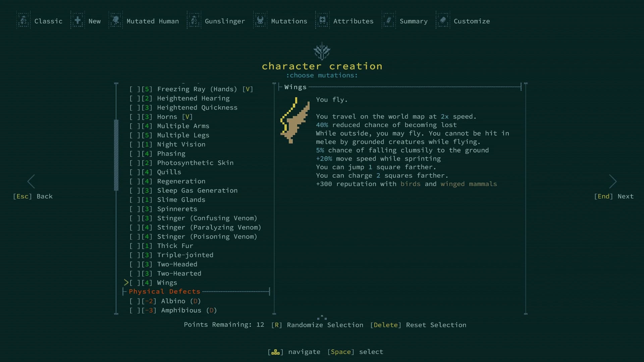644x362 pixels.
Task: Collapse the Physical Defects section
Action: (x=164, y=291)
